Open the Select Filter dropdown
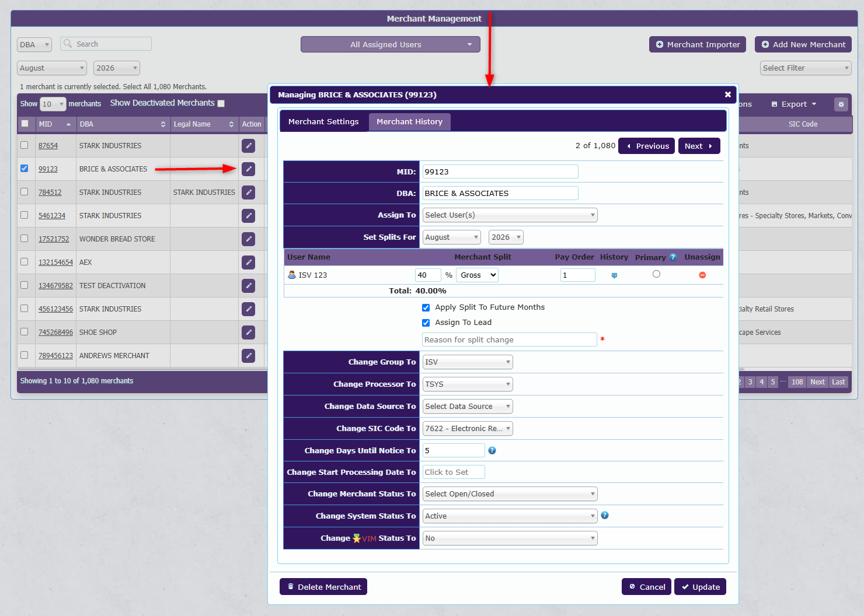The image size is (864, 616). tap(806, 68)
